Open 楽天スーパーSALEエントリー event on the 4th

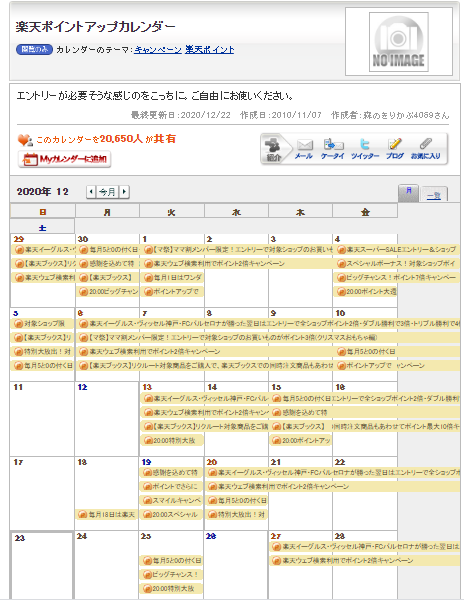point(397,250)
